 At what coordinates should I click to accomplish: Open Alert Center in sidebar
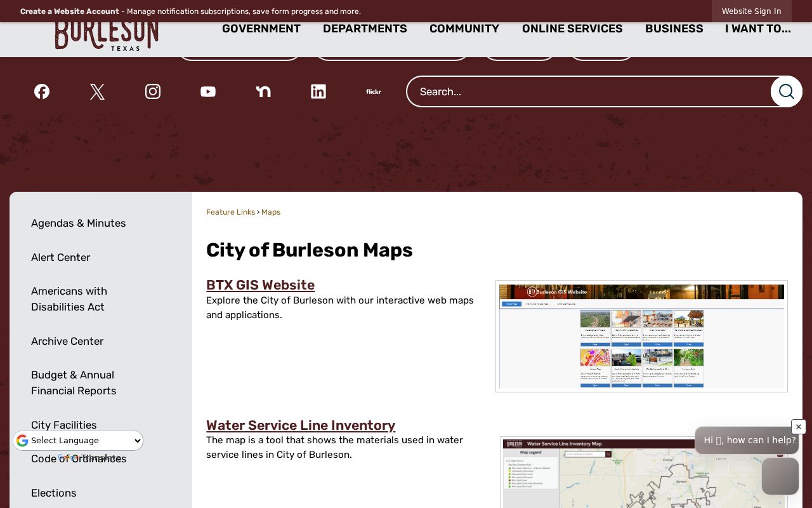pos(60,257)
